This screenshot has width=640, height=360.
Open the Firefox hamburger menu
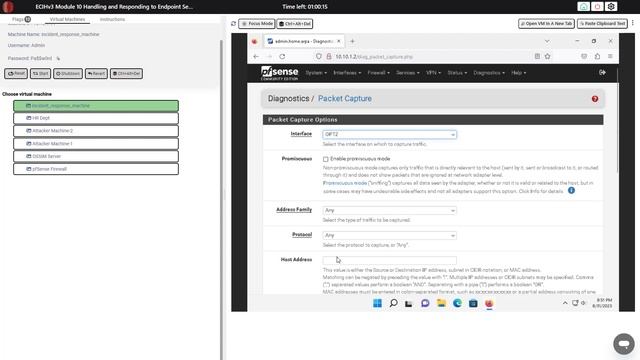coord(610,56)
